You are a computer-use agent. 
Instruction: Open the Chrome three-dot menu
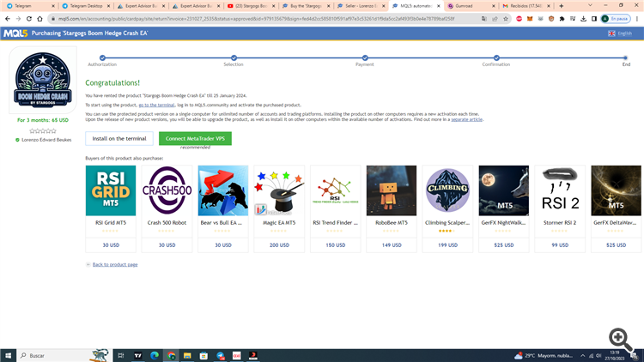coord(637,19)
